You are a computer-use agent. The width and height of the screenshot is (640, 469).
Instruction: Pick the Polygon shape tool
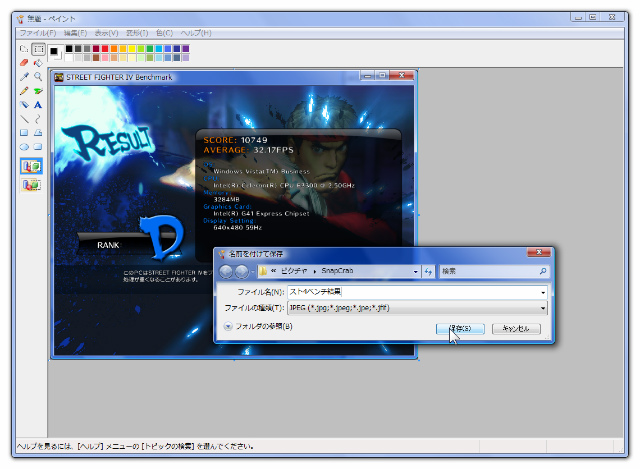pyautogui.click(x=38, y=133)
